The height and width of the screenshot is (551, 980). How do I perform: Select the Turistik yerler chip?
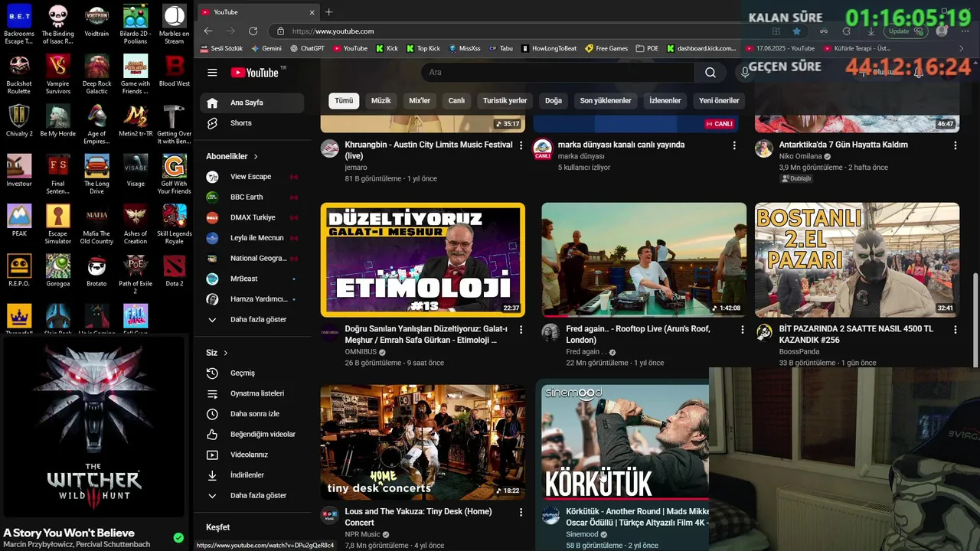click(x=505, y=101)
